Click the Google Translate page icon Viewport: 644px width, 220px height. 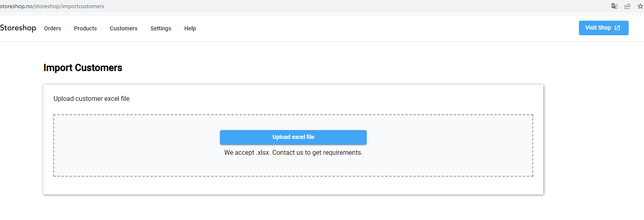[x=614, y=6]
